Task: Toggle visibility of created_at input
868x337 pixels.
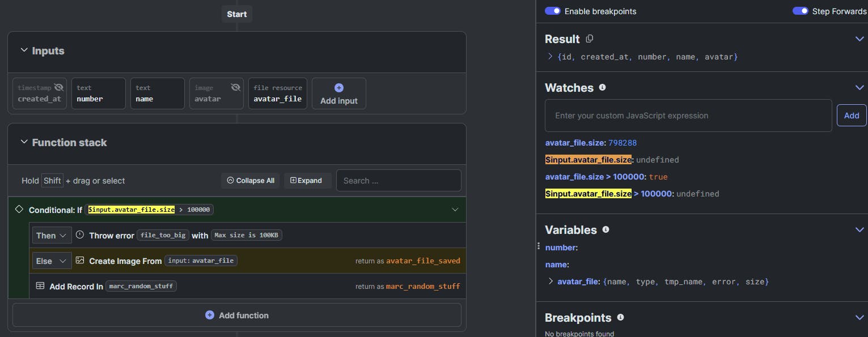Action: click(58, 87)
